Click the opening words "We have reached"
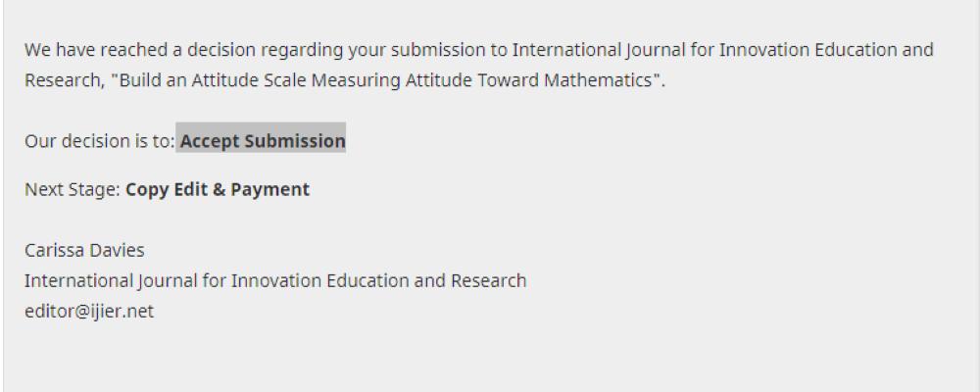Image resolution: width=980 pixels, height=392 pixels. point(84,49)
